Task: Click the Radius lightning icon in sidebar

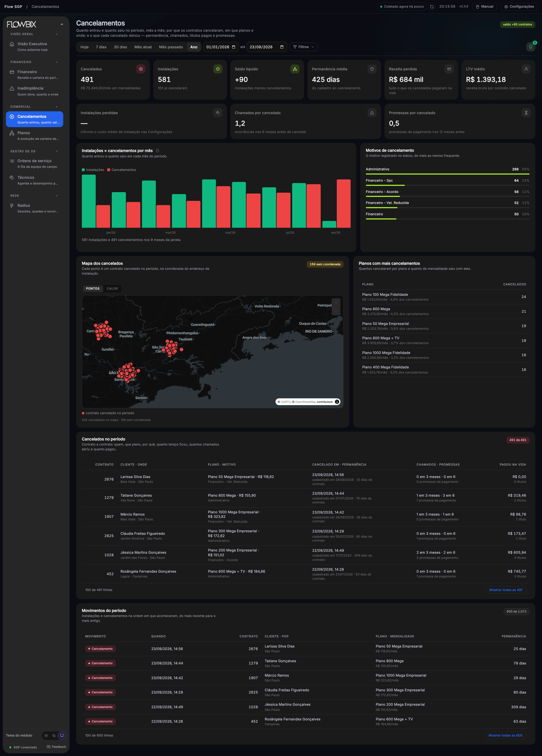Action: point(12,206)
